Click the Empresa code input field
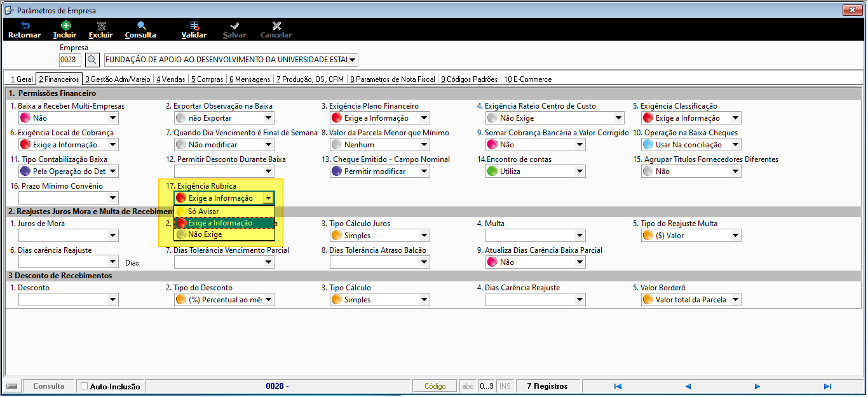The height and width of the screenshot is (397, 868). click(x=71, y=60)
